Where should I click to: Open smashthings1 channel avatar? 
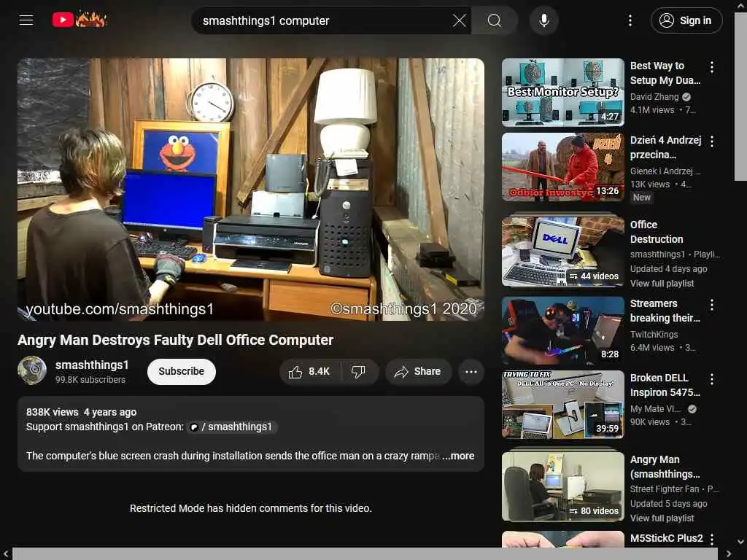[32, 370]
